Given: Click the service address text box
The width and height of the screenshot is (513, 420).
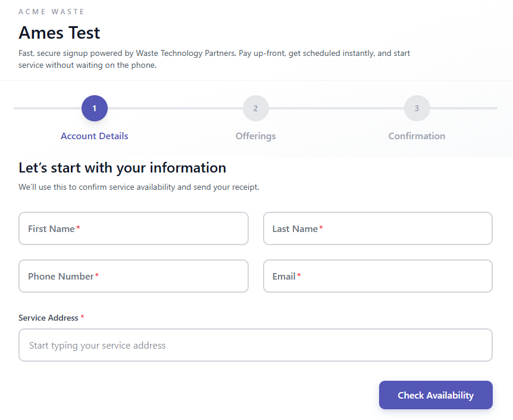Looking at the screenshot, I should point(255,345).
